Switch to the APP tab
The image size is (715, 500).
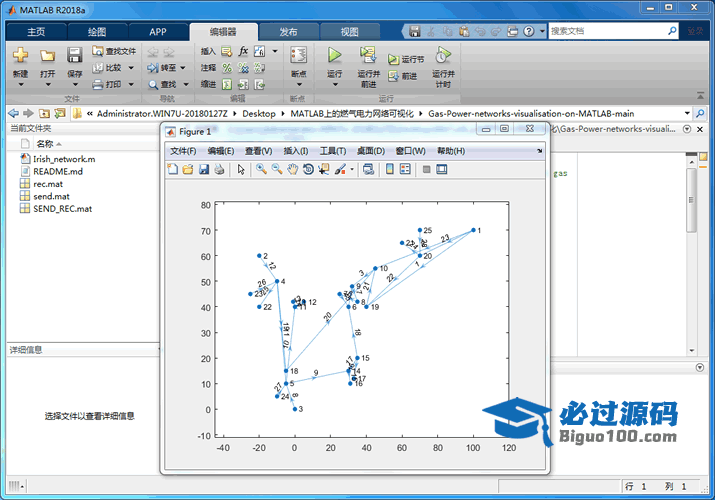[x=158, y=31]
